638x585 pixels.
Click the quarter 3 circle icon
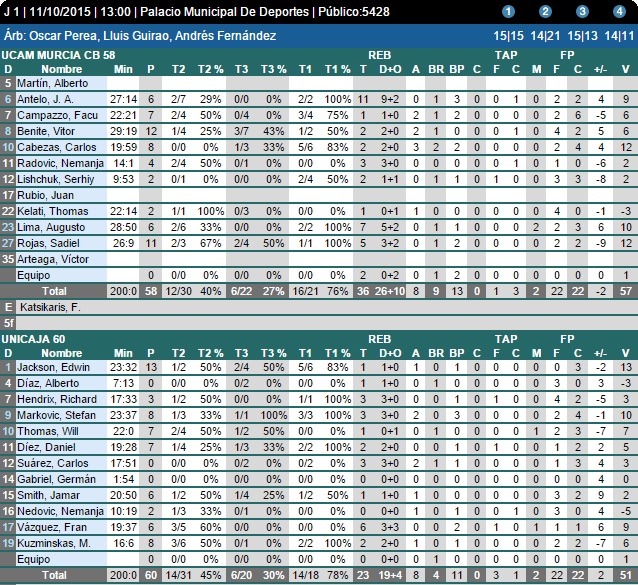[582, 11]
